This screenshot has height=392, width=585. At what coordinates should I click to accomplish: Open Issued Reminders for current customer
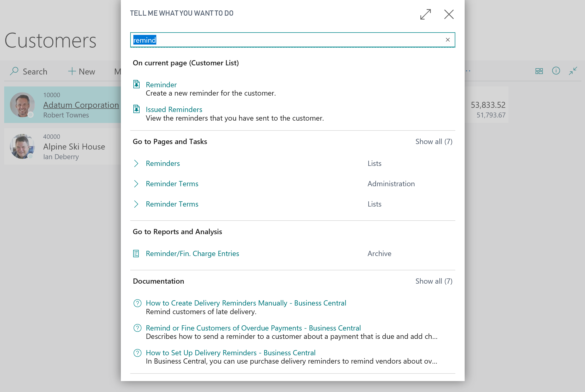click(x=174, y=109)
